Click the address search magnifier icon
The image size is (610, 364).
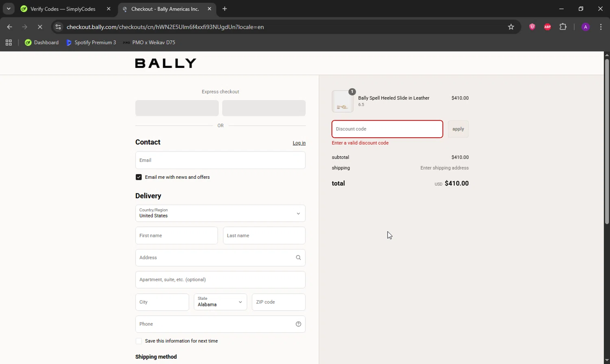click(298, 258)
